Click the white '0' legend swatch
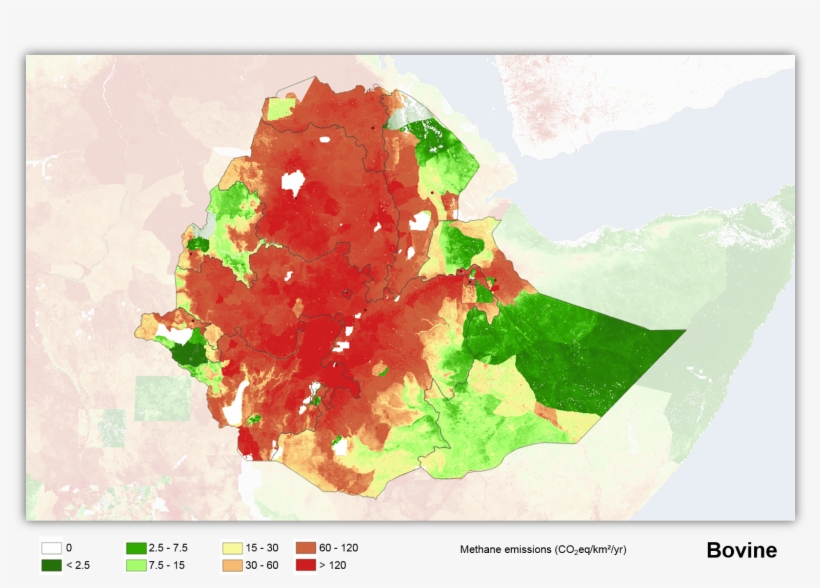The width and height of the screenshot is (820, 588). (51, 548)
